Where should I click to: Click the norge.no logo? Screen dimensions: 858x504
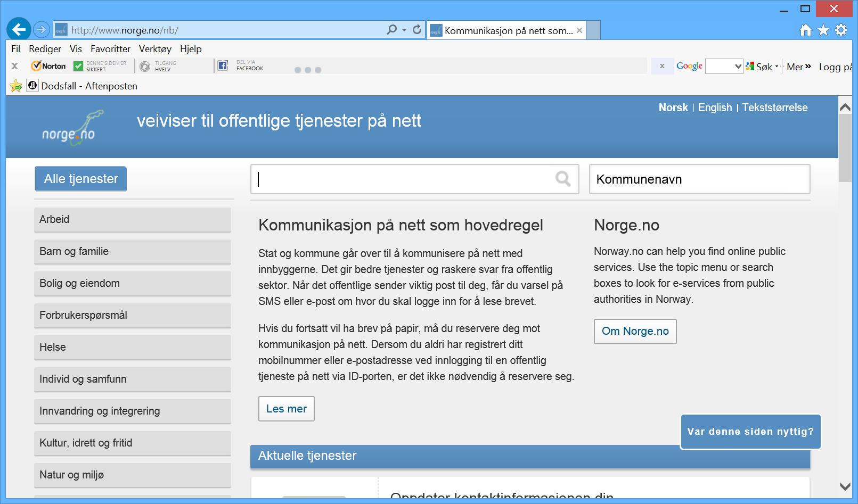[x=72, y=128]
